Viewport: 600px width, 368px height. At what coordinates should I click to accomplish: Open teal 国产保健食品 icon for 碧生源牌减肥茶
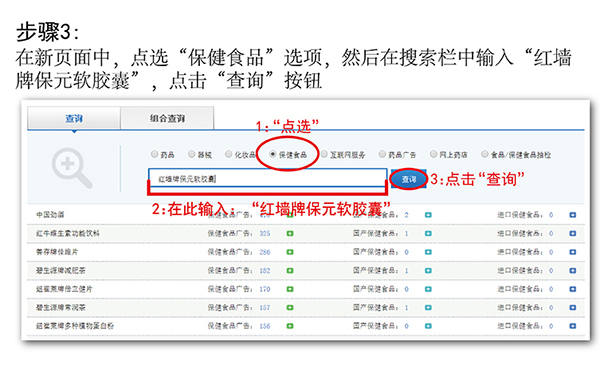(428, 270)
